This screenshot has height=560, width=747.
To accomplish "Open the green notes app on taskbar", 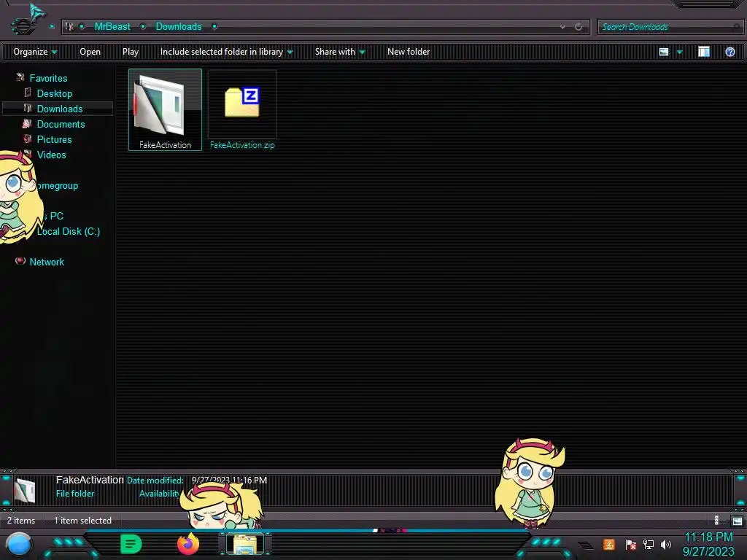I will pos(131,544).
